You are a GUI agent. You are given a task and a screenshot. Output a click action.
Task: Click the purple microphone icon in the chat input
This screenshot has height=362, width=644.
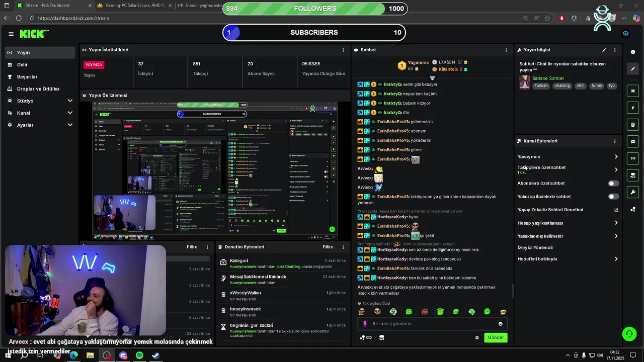click(x=365, y=324)
